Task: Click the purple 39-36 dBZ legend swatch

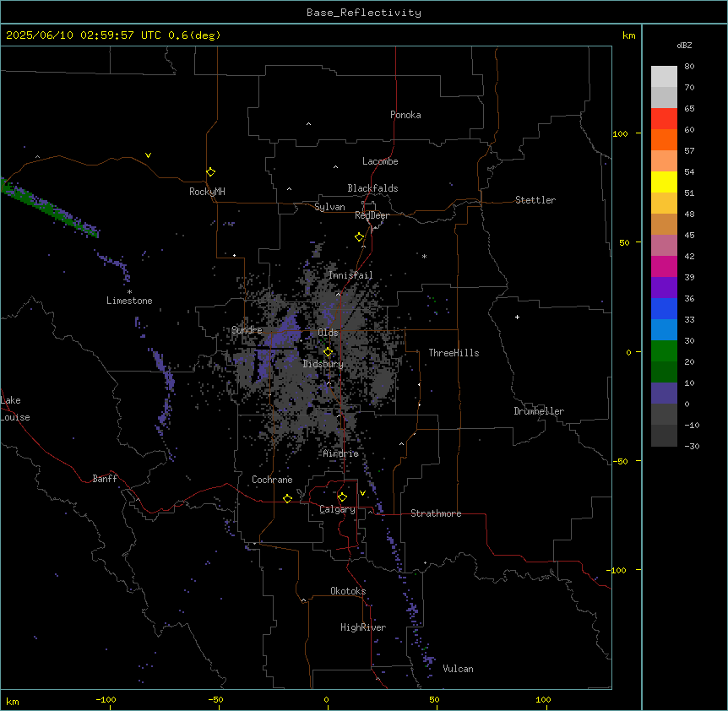Action: click(664, 288)
